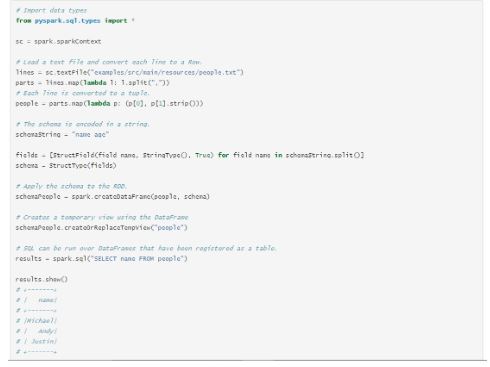Image resolution: width=490 pixels, height=367 pixels.
Task: Click the comment 'The schema is encoded in a string'
Action: pos(83,124)
